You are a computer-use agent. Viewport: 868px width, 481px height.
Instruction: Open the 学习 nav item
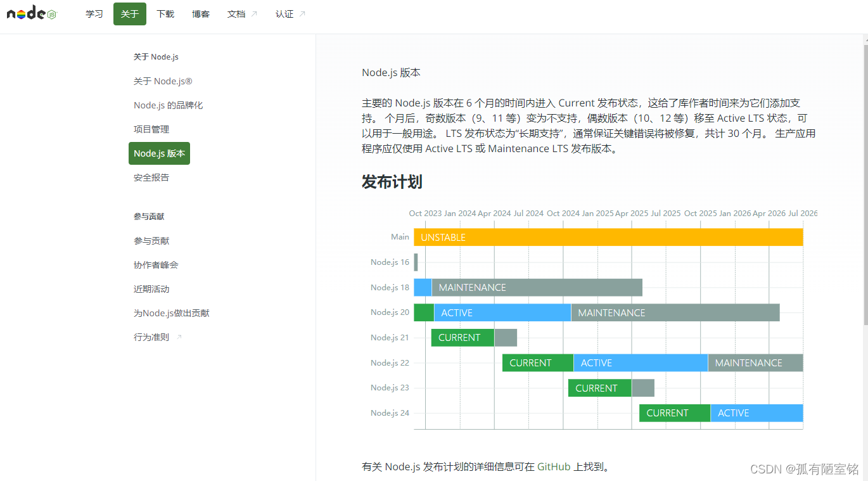pyautogui.click(x=94, y=14)
